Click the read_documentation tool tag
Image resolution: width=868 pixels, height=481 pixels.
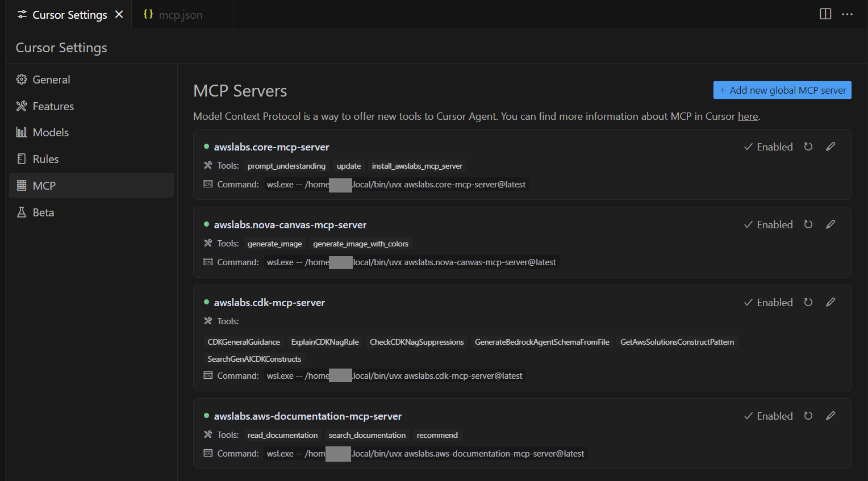282,435
